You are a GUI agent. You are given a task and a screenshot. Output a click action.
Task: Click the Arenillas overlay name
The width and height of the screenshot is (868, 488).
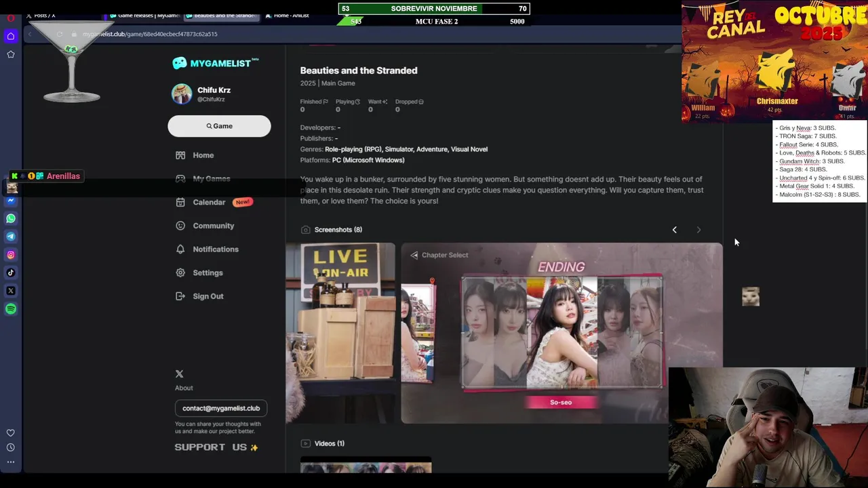coord(63,176)
